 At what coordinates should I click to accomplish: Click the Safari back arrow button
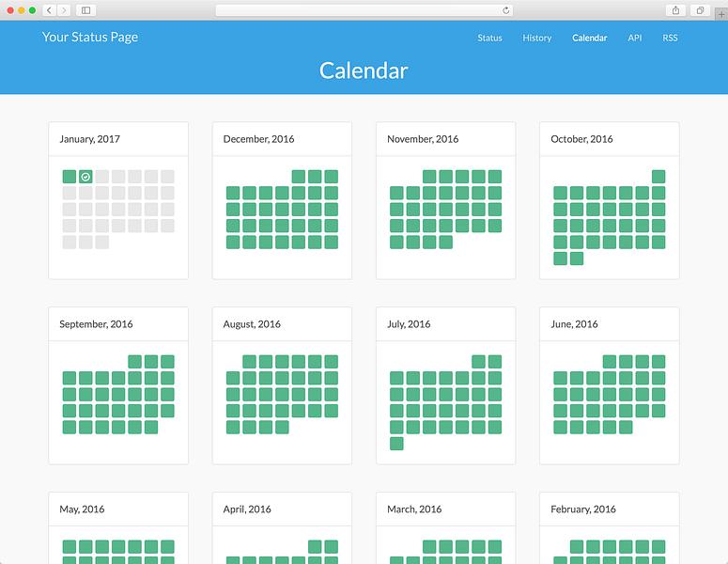[x=49, y=10]
